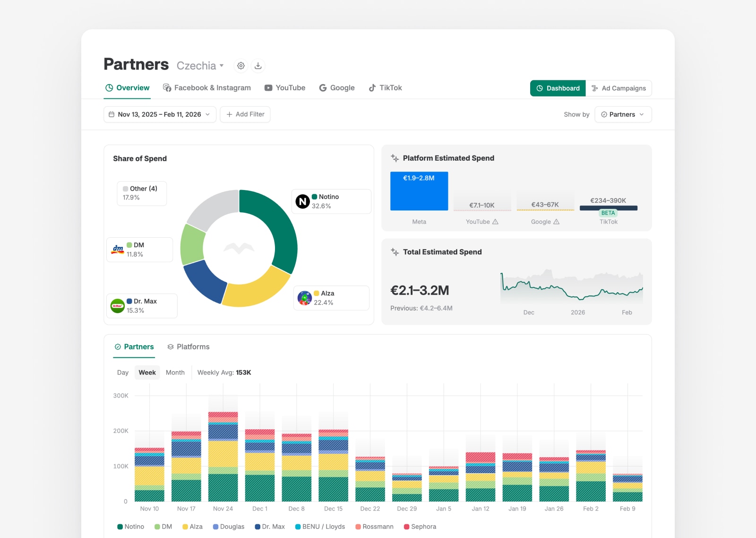Viewport: 756px width, 538px height.
Task: Click the total spend line chart
Action: click(x=572, y=286)
